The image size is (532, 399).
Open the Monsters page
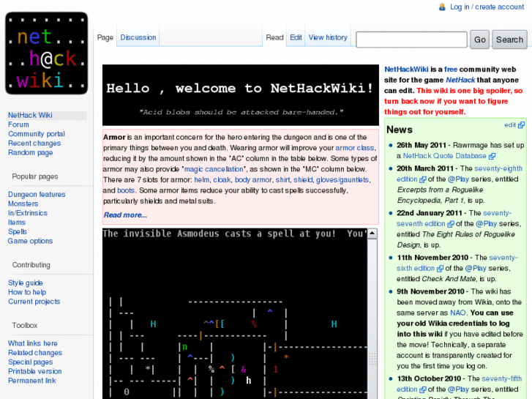pos(23,204)
